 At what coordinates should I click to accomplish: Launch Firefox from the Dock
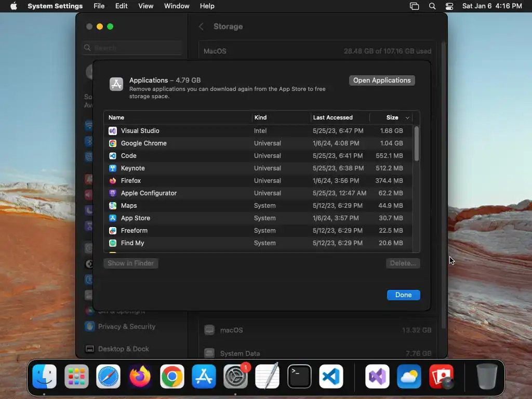coord(140,376)
